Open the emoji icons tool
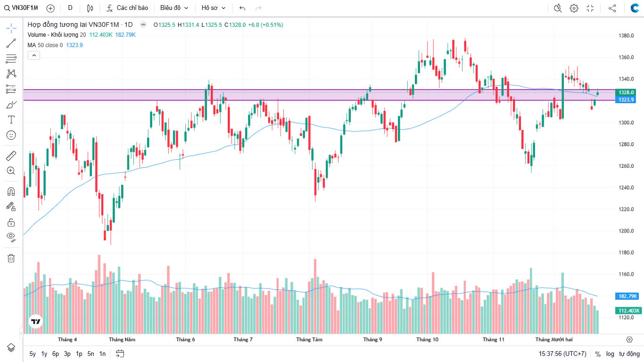This screenshot has height=362, width=644. coord(11,135)
